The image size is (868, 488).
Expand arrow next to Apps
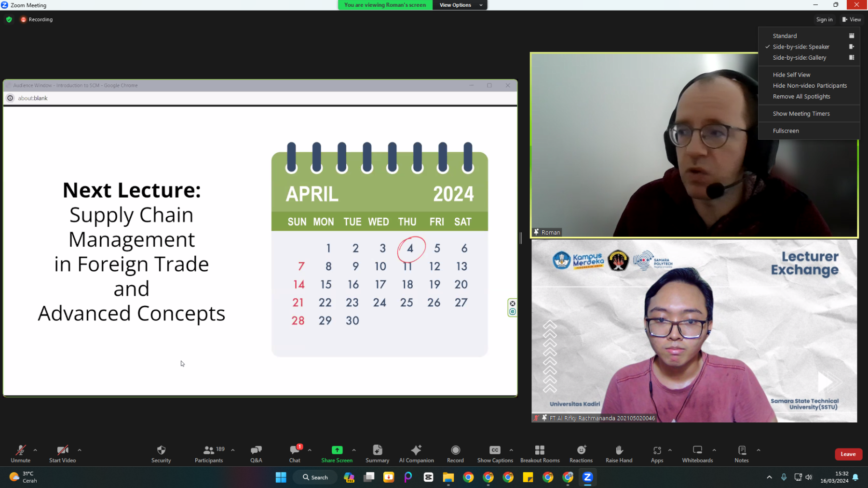coord(670,450)
